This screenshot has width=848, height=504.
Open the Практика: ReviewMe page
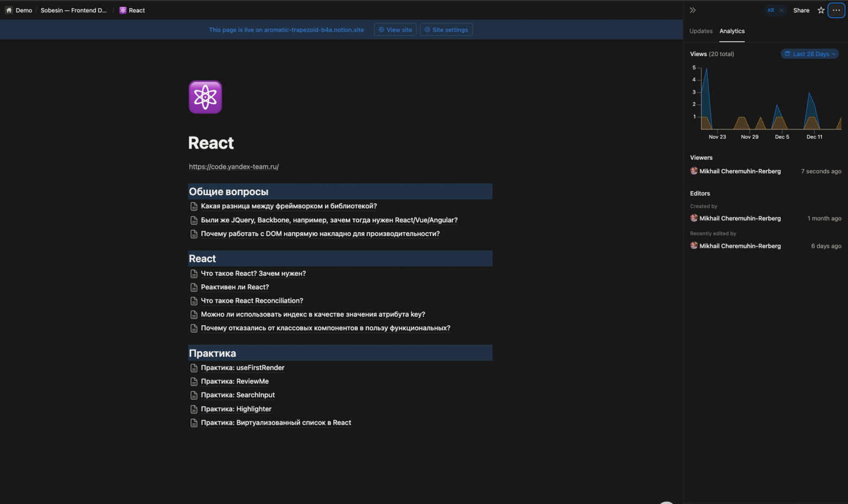click(234, 381)
